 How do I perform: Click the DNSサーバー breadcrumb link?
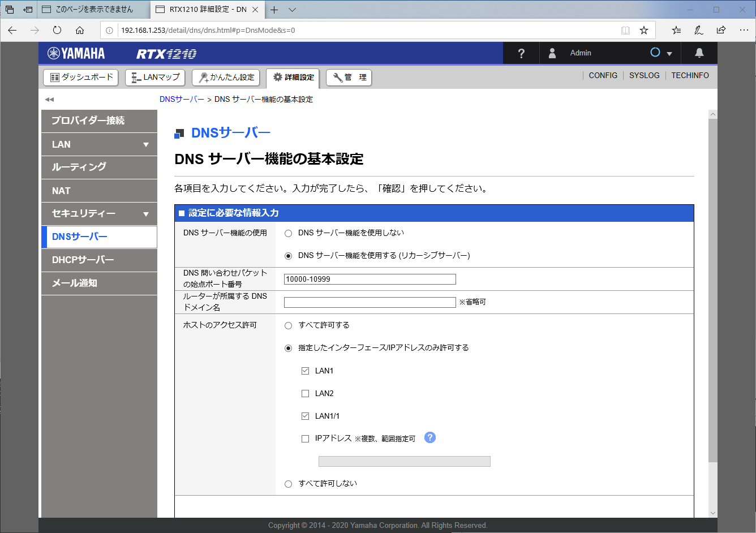click(182, 99)
